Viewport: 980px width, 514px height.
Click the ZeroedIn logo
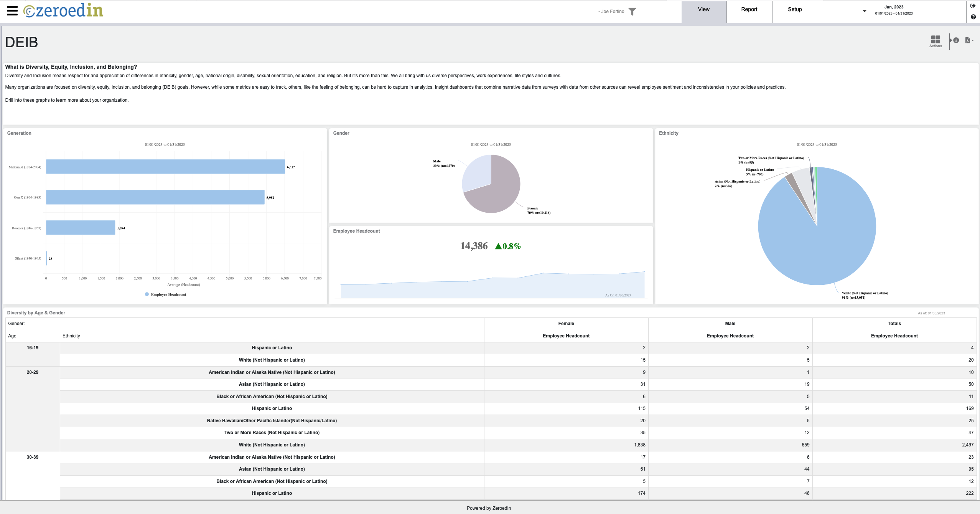63,10
